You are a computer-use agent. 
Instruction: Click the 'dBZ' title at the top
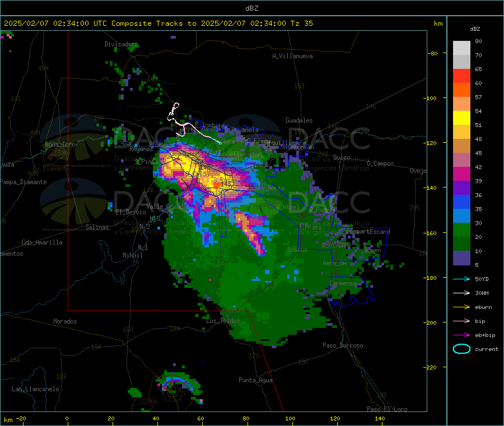(x=251, y=8)
